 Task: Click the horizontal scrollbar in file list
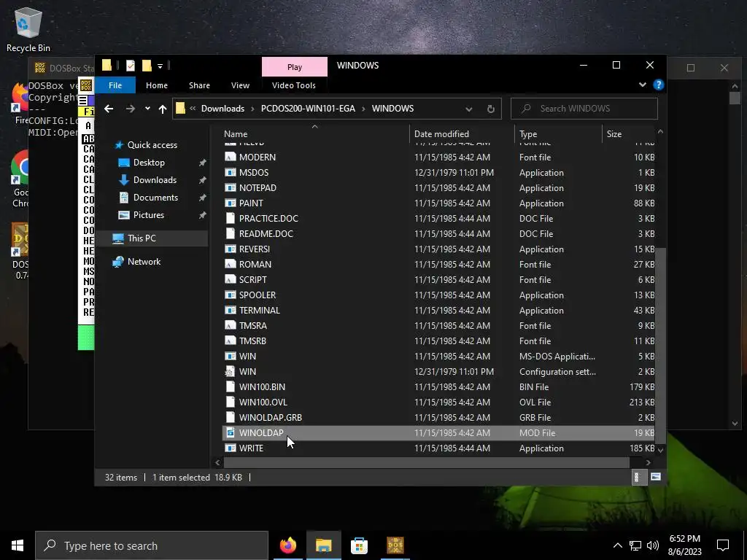point(426,462)
